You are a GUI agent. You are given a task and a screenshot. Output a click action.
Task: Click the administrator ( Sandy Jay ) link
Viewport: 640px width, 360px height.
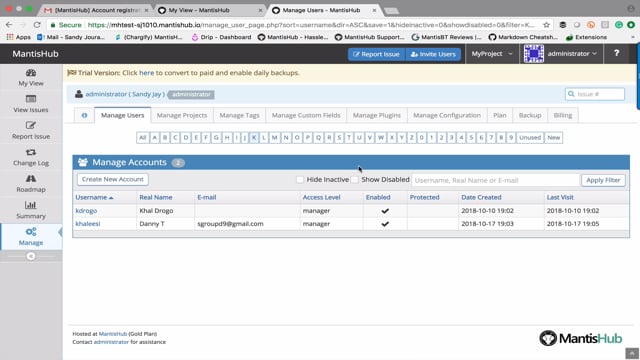[x=125, y=94]
